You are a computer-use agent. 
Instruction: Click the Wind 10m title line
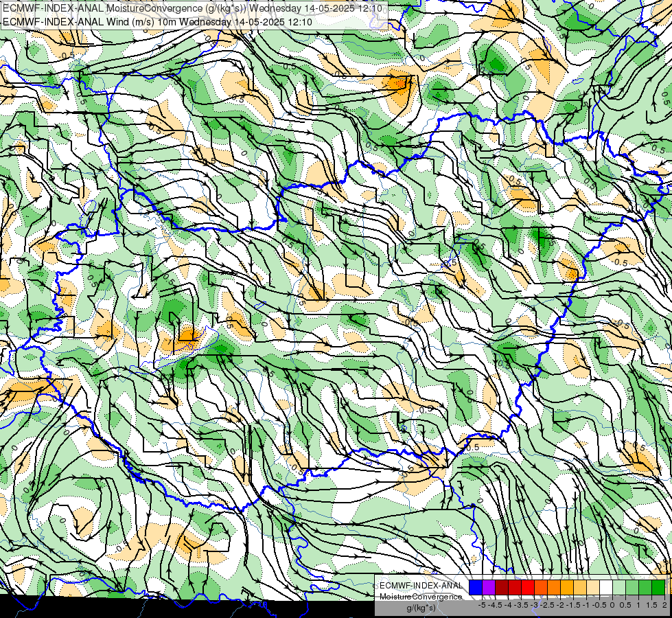157,22
